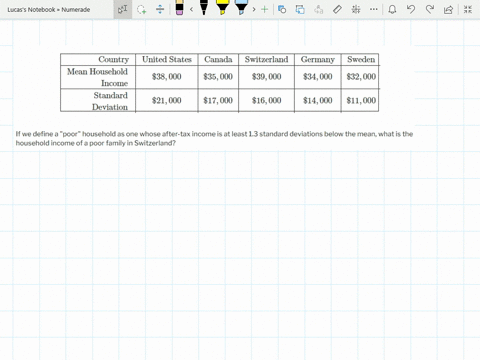Click the $14,000 cell

pyautogui.click(x=318, y=100)
